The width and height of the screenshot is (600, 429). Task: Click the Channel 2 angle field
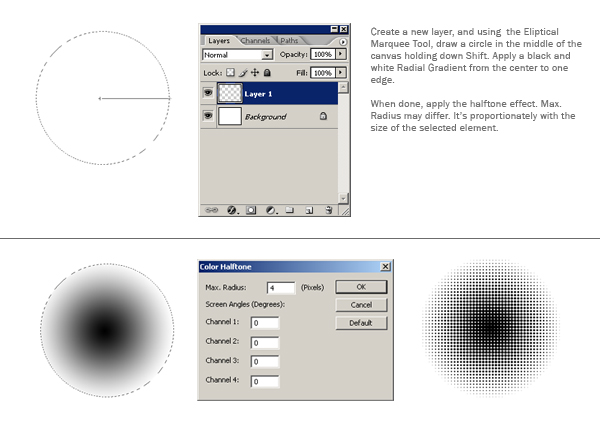[x=265, y=343]
